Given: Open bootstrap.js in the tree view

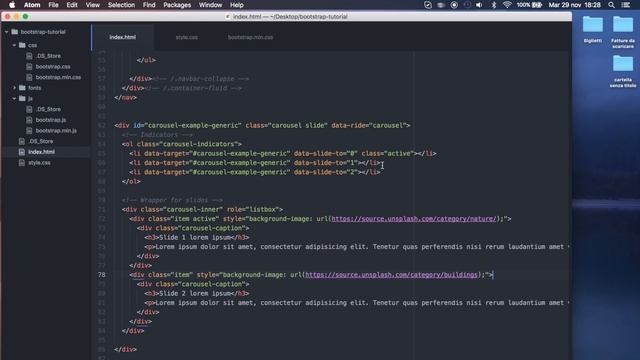Looking at the screenshot, I should click(x=51, y=120).
